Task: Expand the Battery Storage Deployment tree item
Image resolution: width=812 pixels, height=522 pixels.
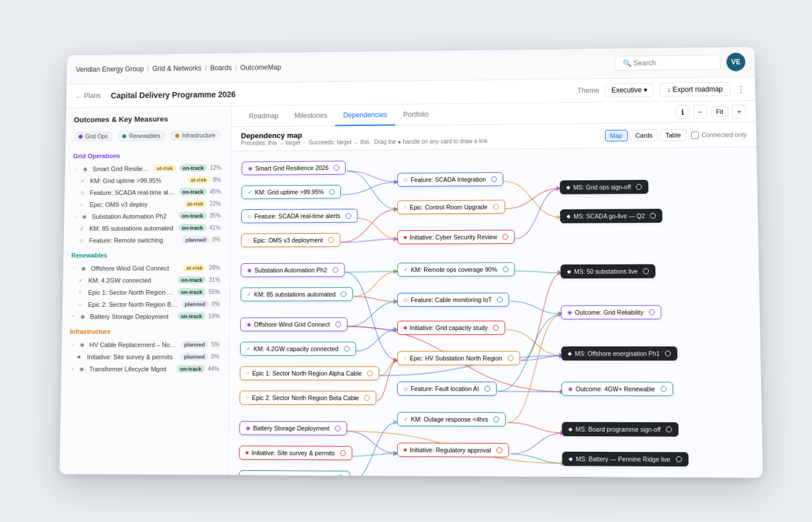Action: 74,316
